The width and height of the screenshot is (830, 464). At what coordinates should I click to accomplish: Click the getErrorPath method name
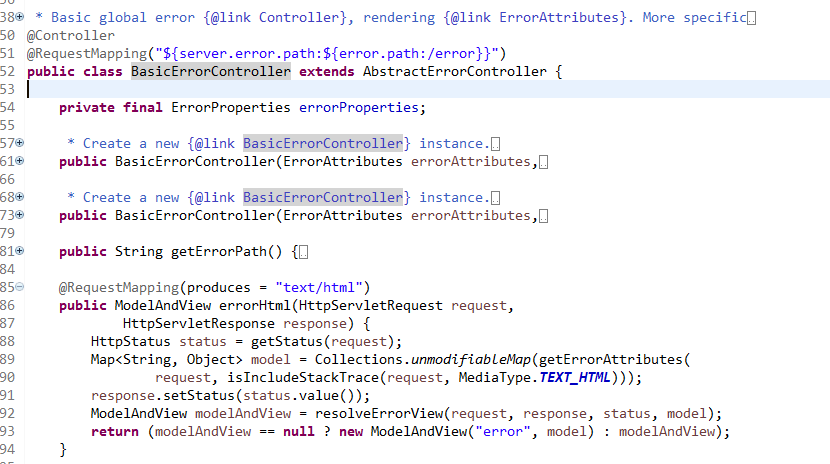click(219, 251)
